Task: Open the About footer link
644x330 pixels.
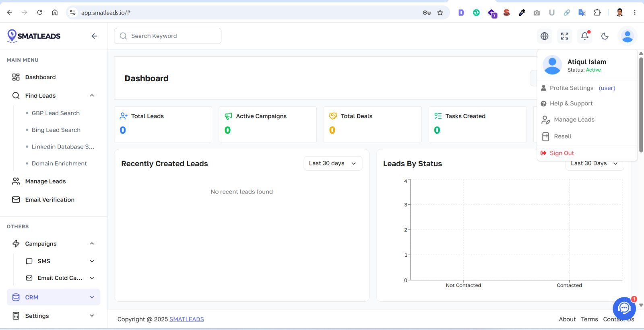Action: pyautogui.click(x=567, y=319)
